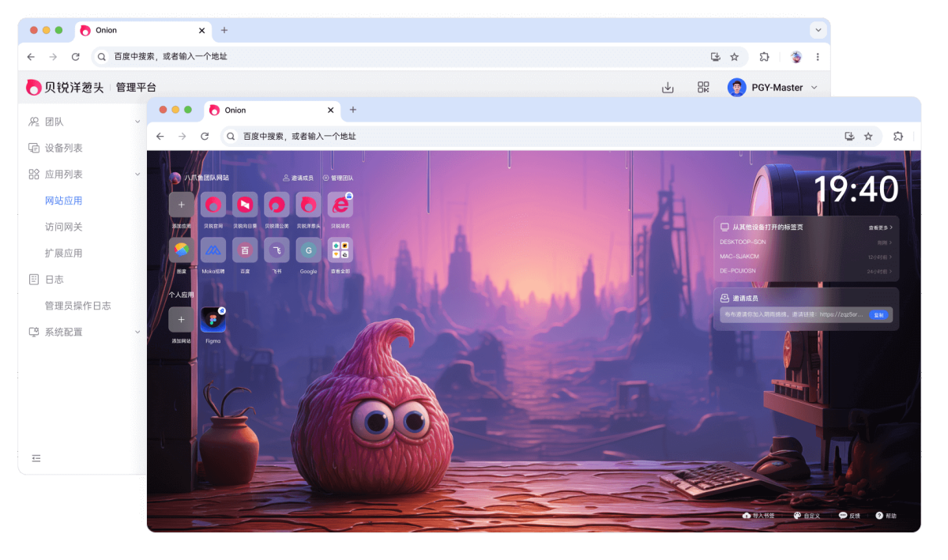948x560 pixels.
Task: Open the PGY-Master account dropdown
Action: 774,88
